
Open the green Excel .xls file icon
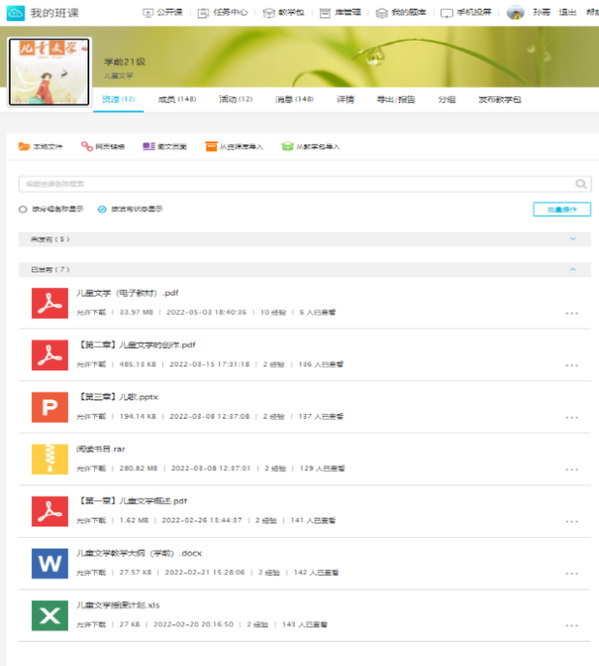[50, 615]
